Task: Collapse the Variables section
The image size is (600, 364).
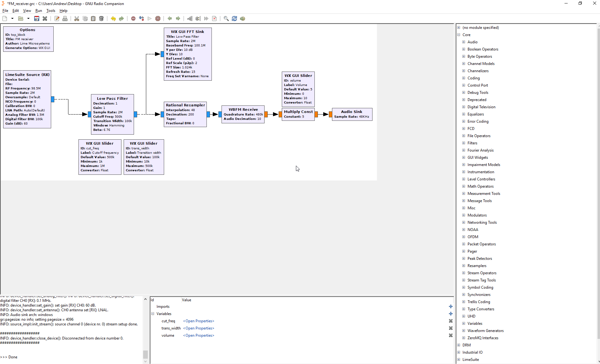Action: [153, 314]
